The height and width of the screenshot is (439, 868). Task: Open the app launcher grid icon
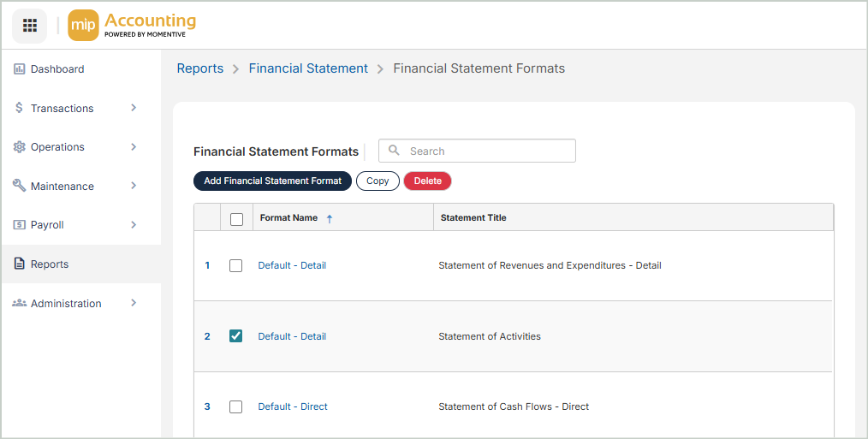point(30,26)
